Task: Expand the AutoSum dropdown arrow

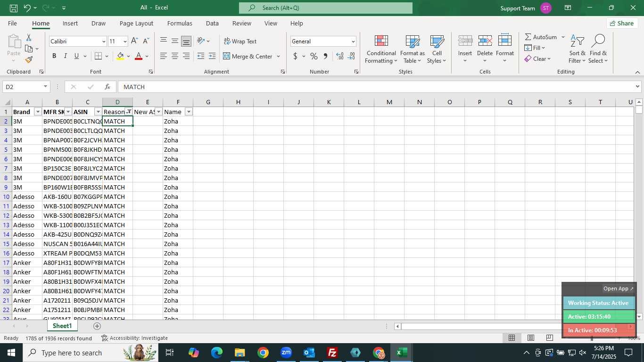Action: 563,37
